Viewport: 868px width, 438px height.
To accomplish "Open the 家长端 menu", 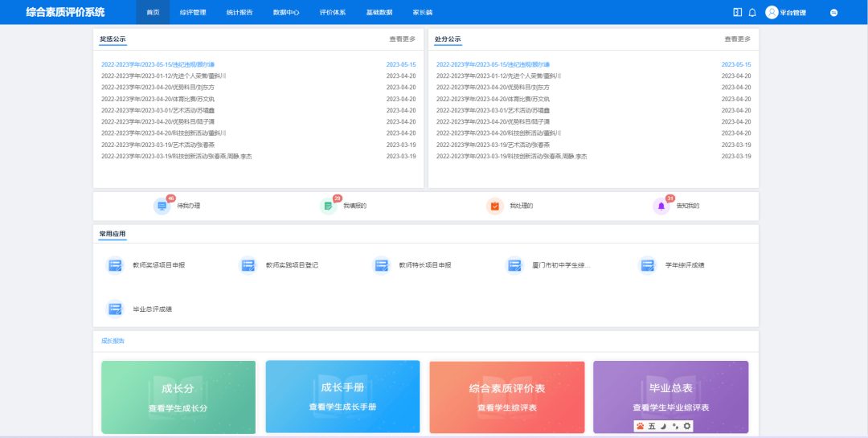I will coord(423,12).
